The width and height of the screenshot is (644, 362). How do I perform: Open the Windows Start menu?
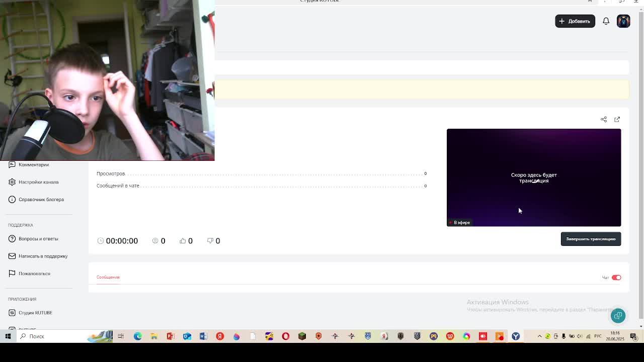[x=8, y=336]
